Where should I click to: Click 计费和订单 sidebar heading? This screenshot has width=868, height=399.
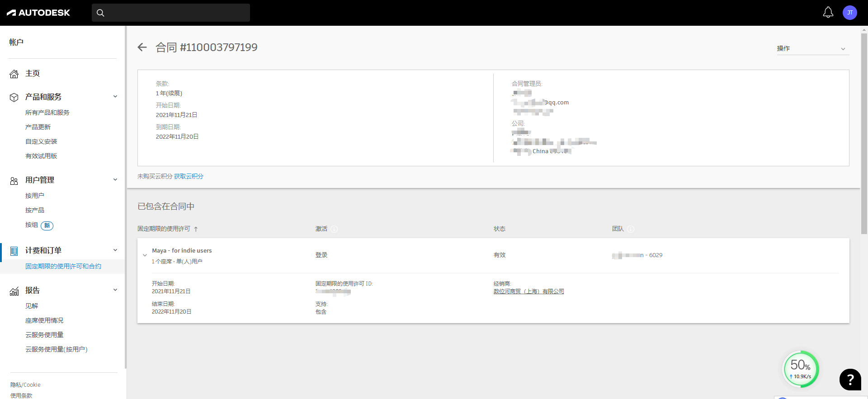tap(43, 250)
